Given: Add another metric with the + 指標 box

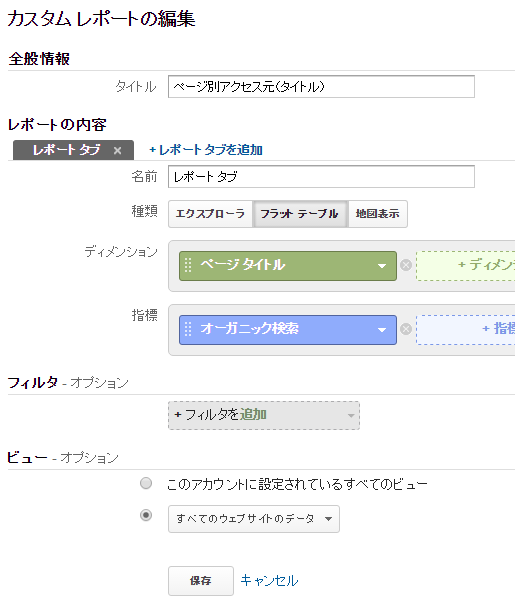Looking at the screenshot, I should (x=466, y=329).
